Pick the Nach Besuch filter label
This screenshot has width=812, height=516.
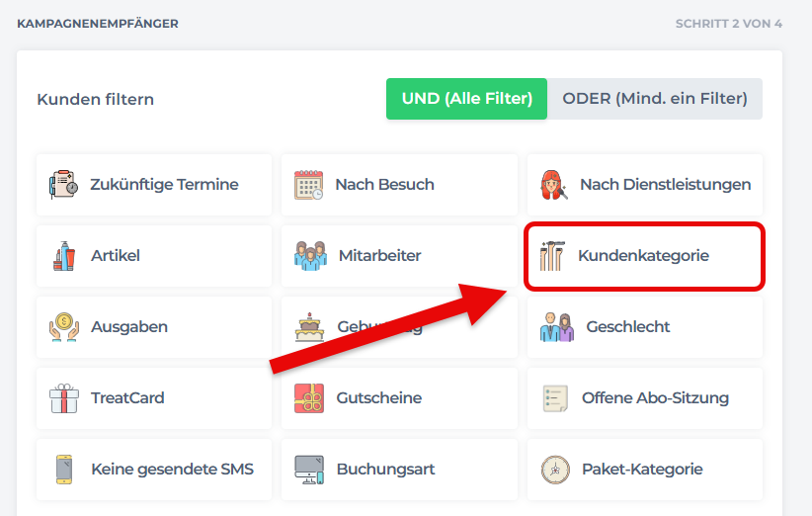pos(384,185)
